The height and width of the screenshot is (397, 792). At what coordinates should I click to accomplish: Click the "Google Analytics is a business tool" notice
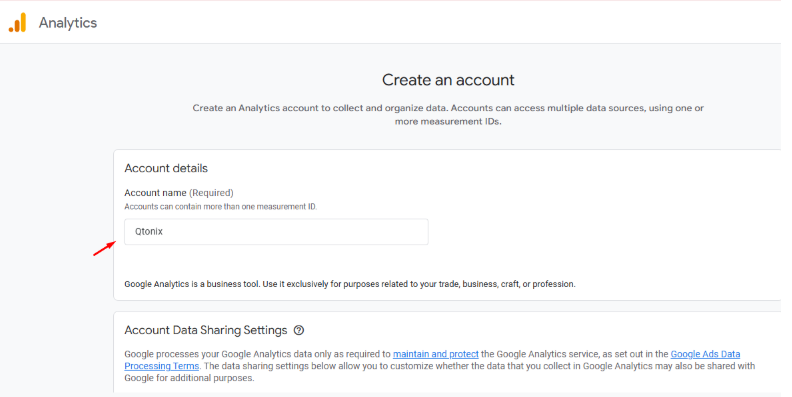[350, 284]
